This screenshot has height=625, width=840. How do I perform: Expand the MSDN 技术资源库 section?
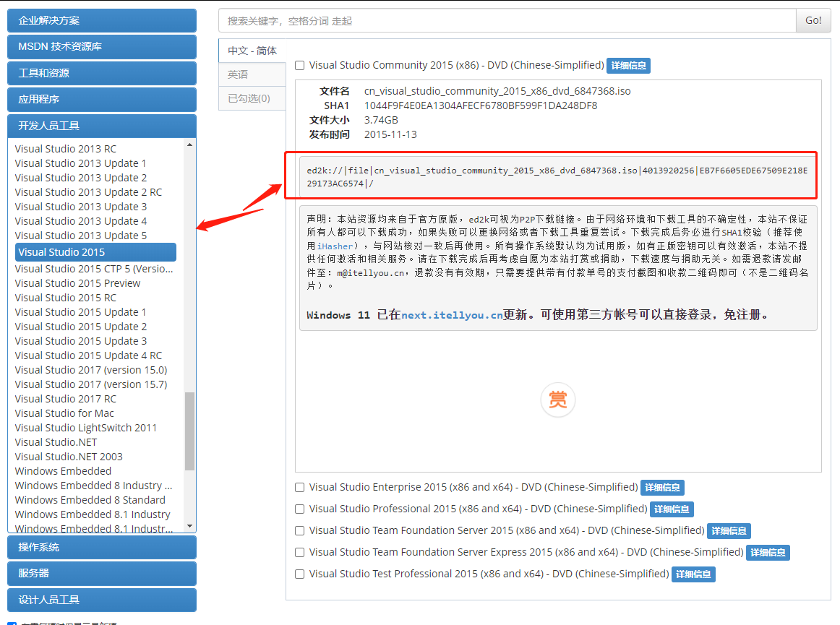pos(102,46)
